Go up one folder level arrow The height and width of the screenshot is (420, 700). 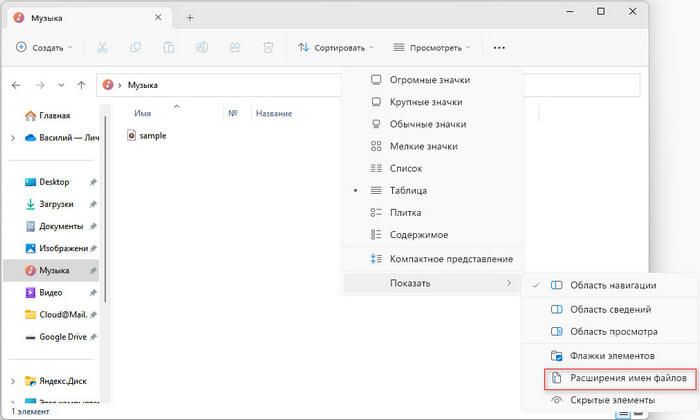[x=82, y=85]
